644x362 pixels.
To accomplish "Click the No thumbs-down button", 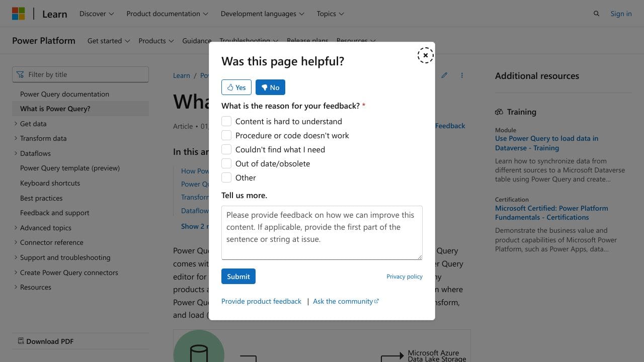I will [270, 87].
